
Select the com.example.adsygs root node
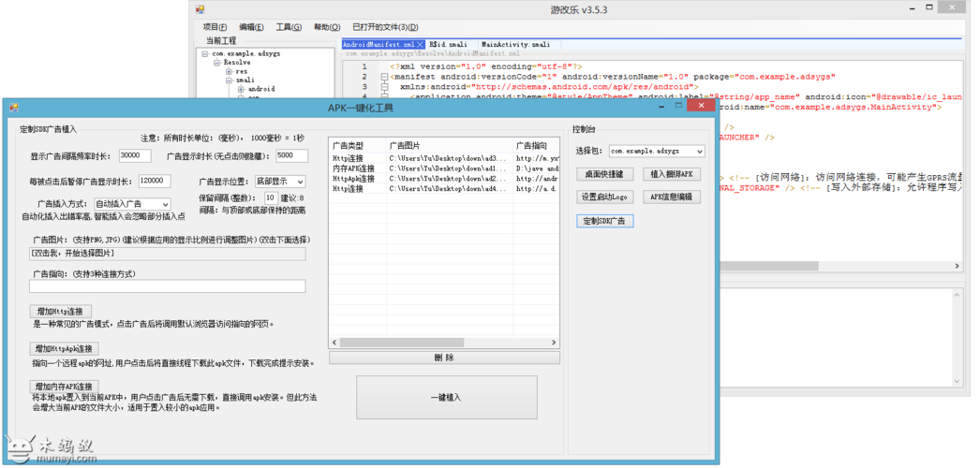click(246, 54)
